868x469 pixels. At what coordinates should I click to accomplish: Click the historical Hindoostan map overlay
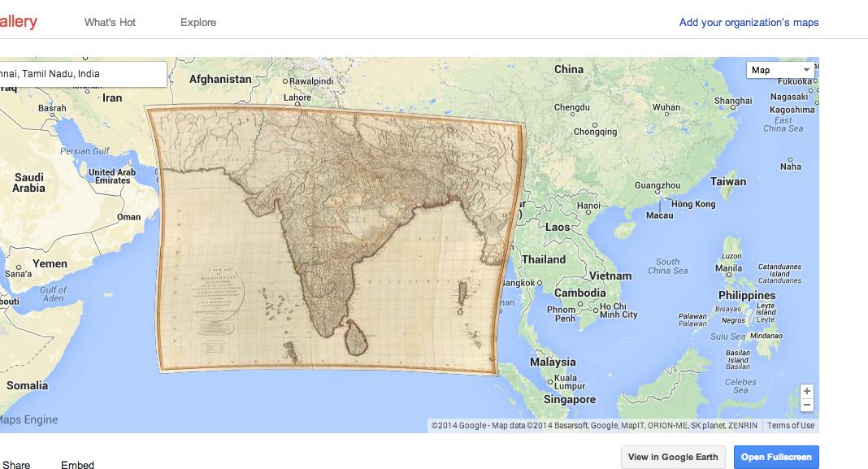click(336, 239)
